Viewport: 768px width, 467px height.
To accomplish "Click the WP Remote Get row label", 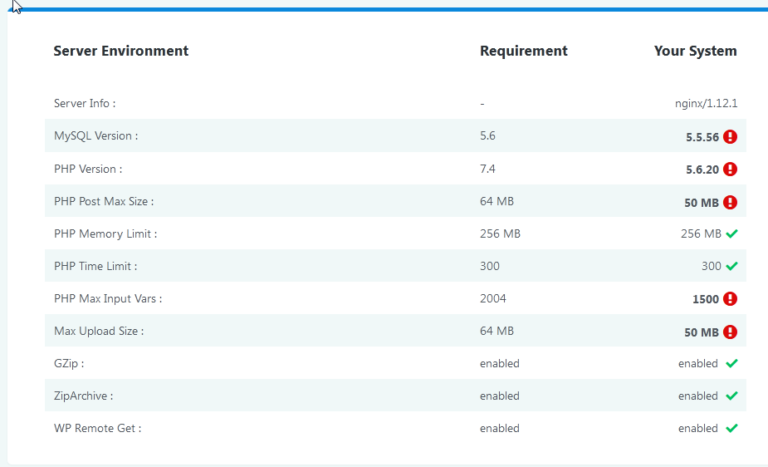I will tap(97, 428).
